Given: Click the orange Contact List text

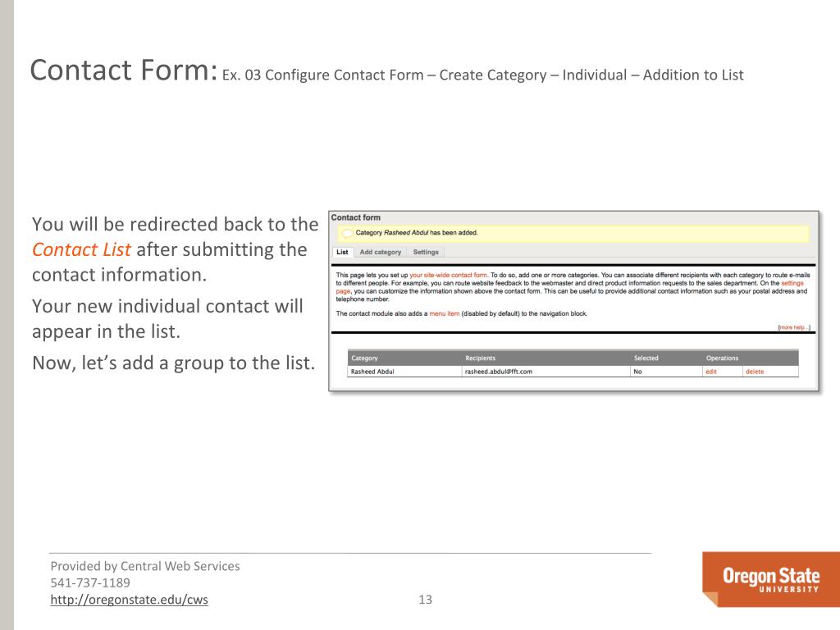Looking at the screenshot, I should tap(81, 249).
